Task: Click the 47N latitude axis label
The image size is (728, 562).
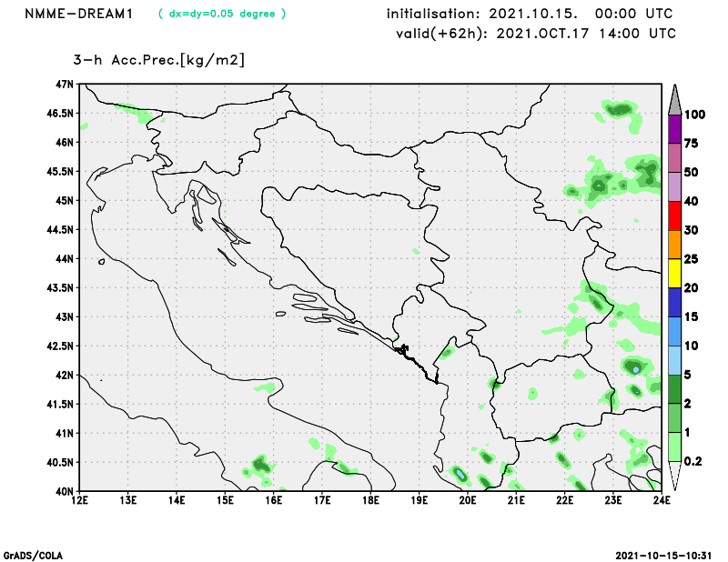Action: click(64, 84)
